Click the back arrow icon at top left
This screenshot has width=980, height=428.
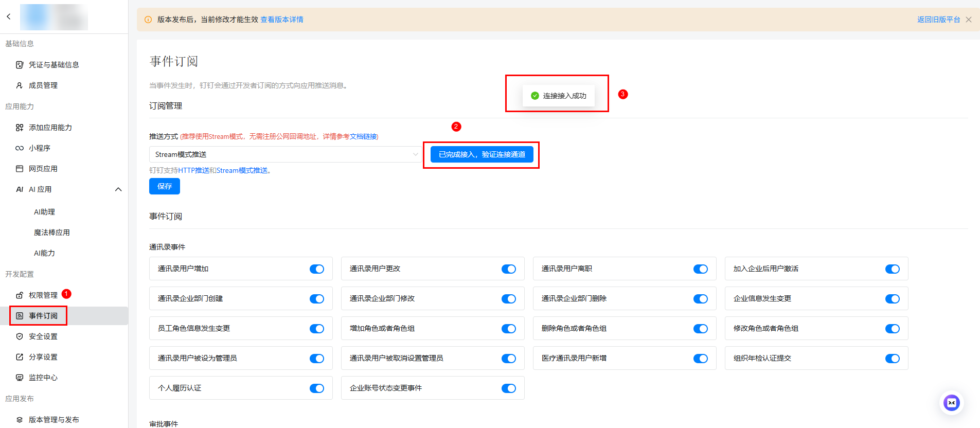9,16
